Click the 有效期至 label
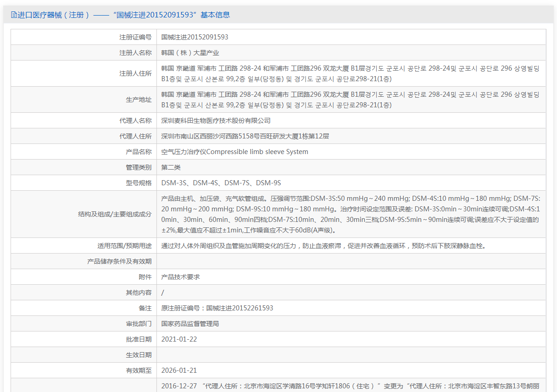557x392 pixels. pyautogui.click(x=139, y=370)
